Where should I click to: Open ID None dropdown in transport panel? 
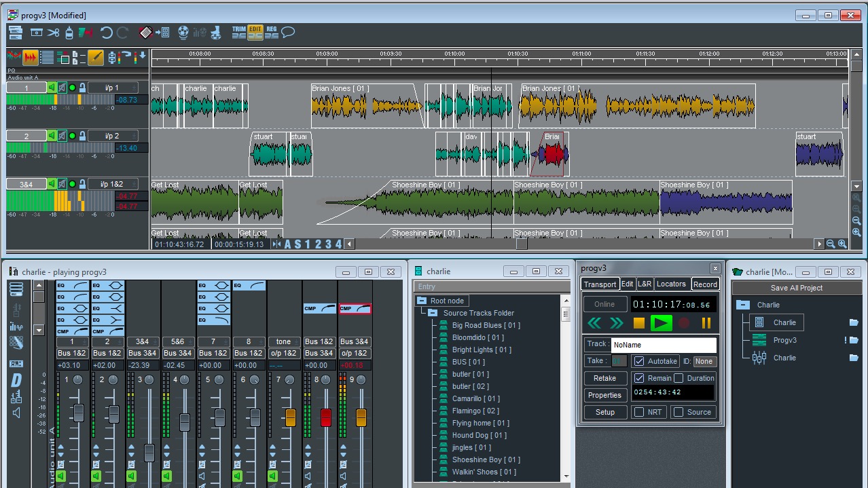[704, 361]
